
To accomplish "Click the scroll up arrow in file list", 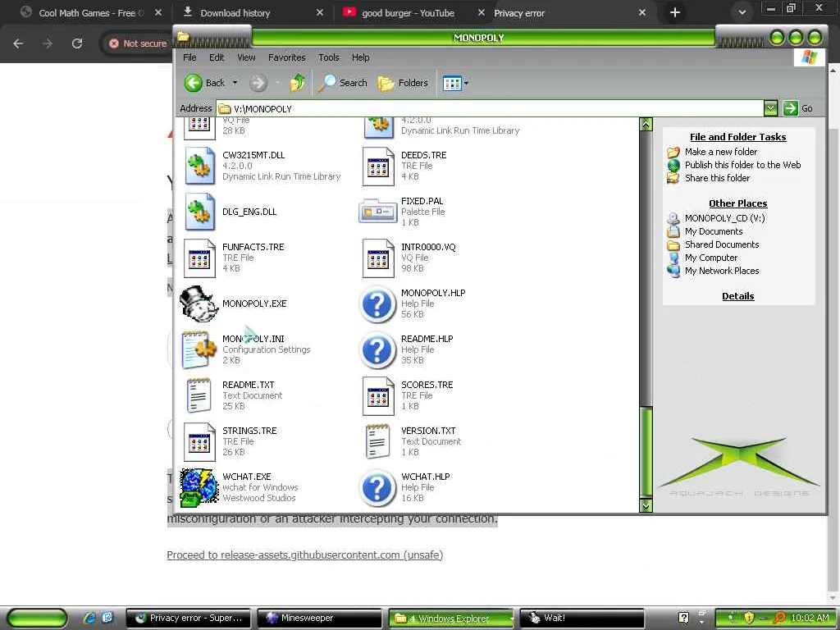I will pos(646,125).
